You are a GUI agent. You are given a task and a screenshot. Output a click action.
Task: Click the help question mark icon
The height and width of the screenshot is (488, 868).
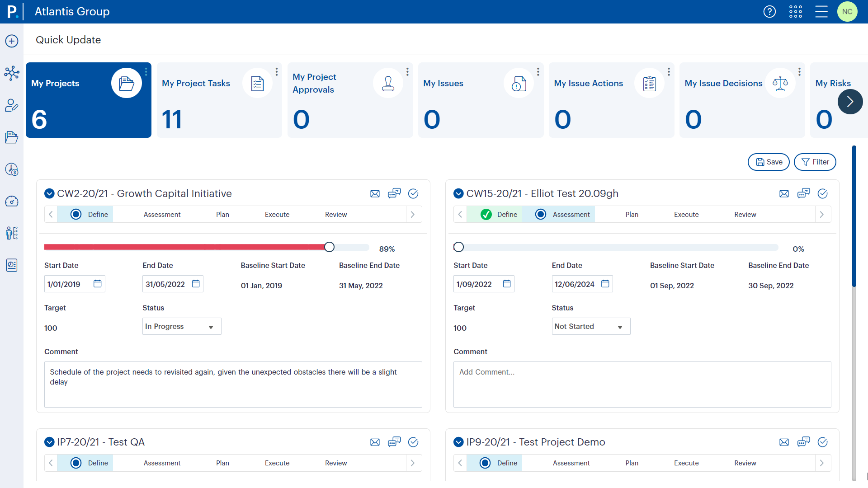click(x=769, y=12)
